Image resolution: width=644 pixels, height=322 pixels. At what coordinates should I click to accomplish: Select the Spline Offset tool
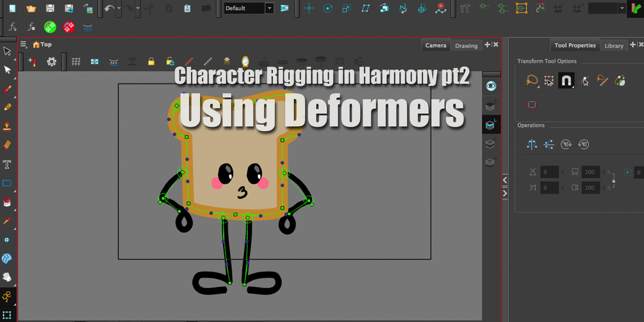coord(403,8)
